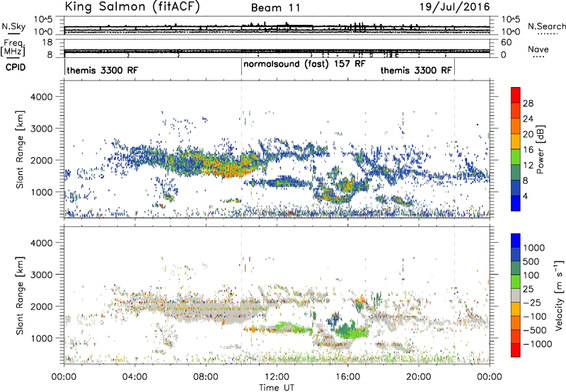Select the '4000' tick of the power panel

[41, 97]
